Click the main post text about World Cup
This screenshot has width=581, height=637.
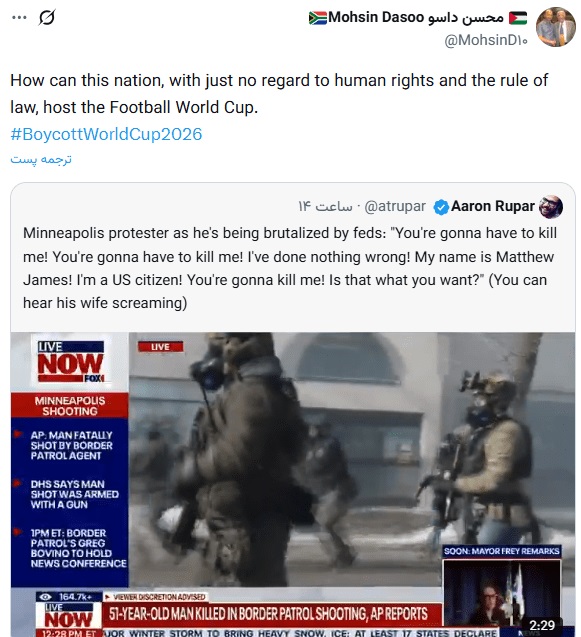(x=279, y=93)
